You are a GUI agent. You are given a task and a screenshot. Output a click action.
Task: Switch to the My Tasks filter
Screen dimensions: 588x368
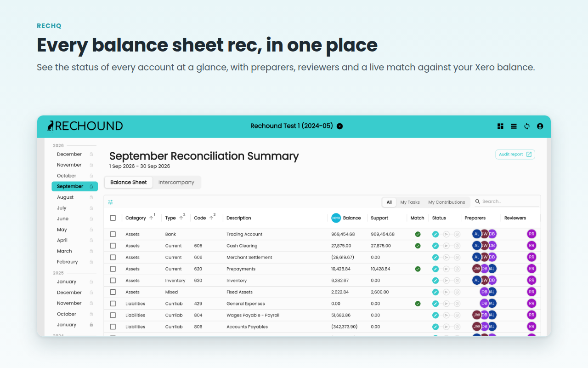410,202
